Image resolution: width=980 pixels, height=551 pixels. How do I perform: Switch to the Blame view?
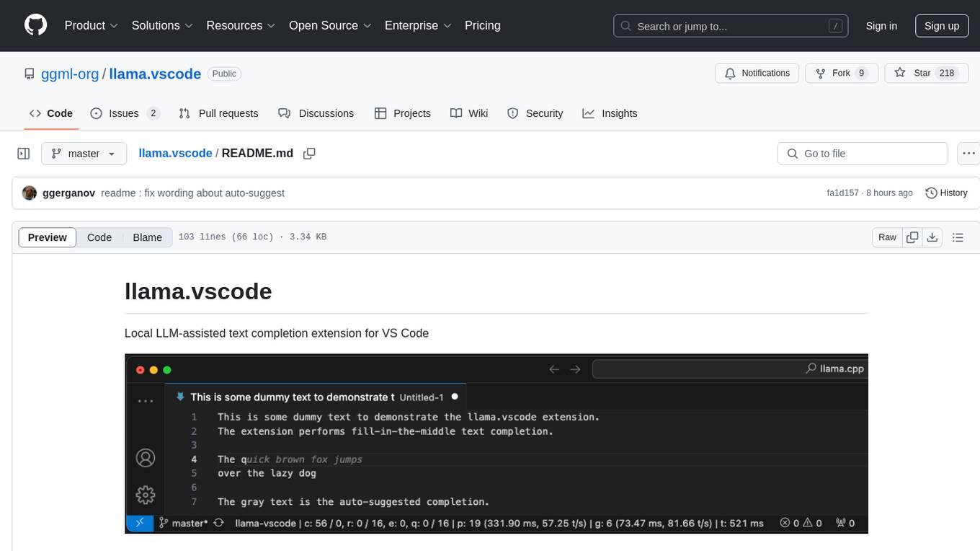(x=147, y=237)
